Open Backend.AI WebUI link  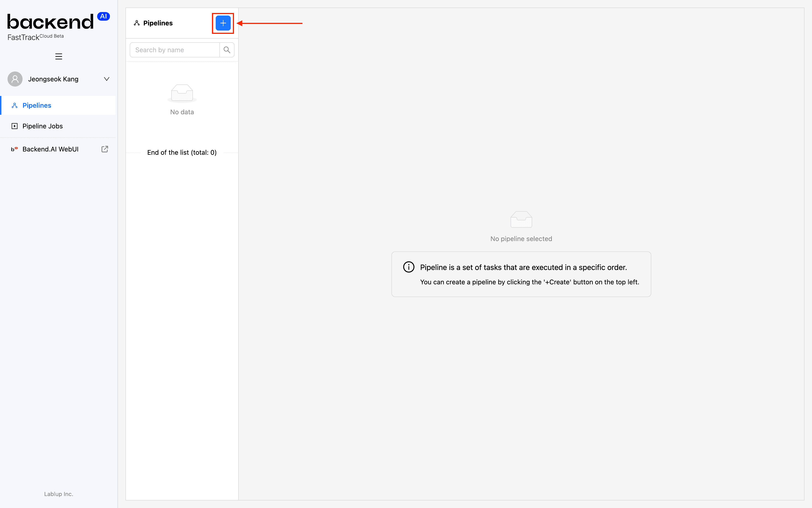coord(58,149)
